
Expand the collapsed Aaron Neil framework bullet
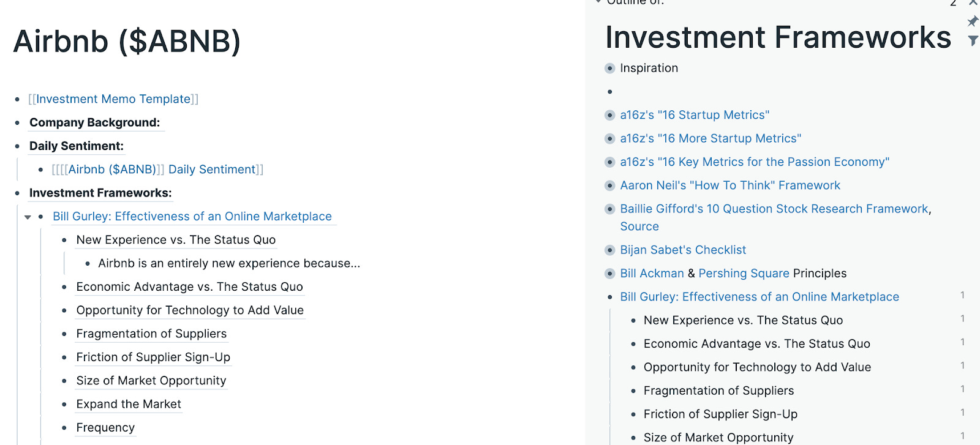(x=609, y=185)
